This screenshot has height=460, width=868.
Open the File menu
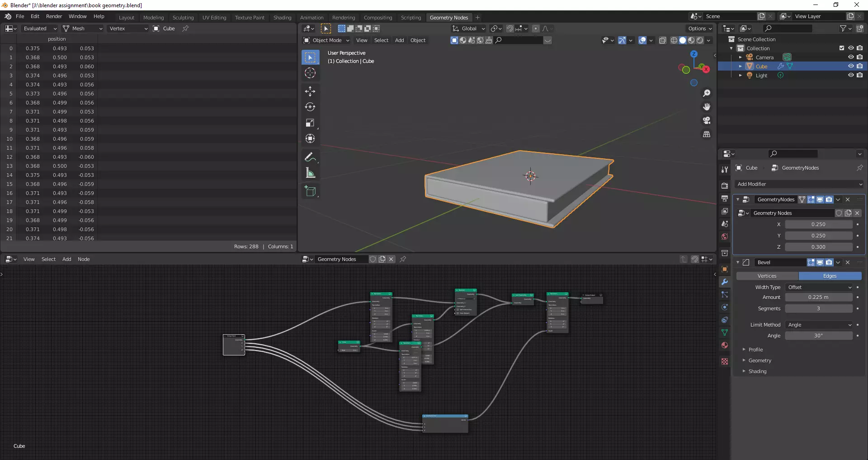click(x=20, y=16)
